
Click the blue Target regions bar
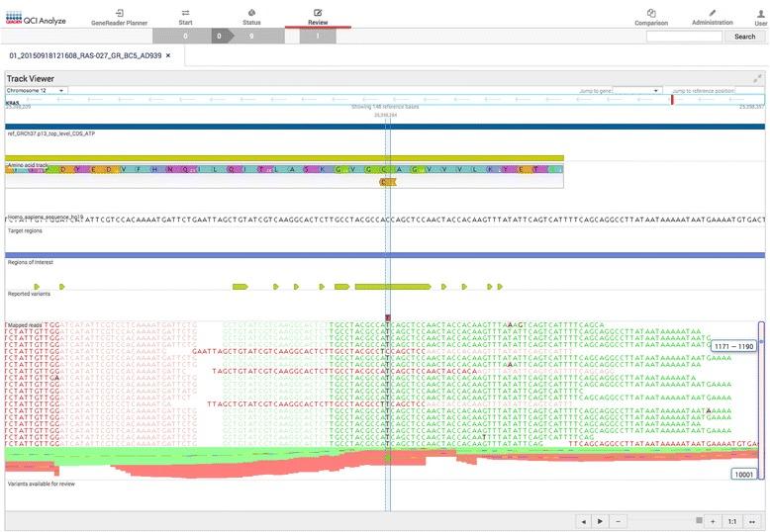click(x=385, y=255)
